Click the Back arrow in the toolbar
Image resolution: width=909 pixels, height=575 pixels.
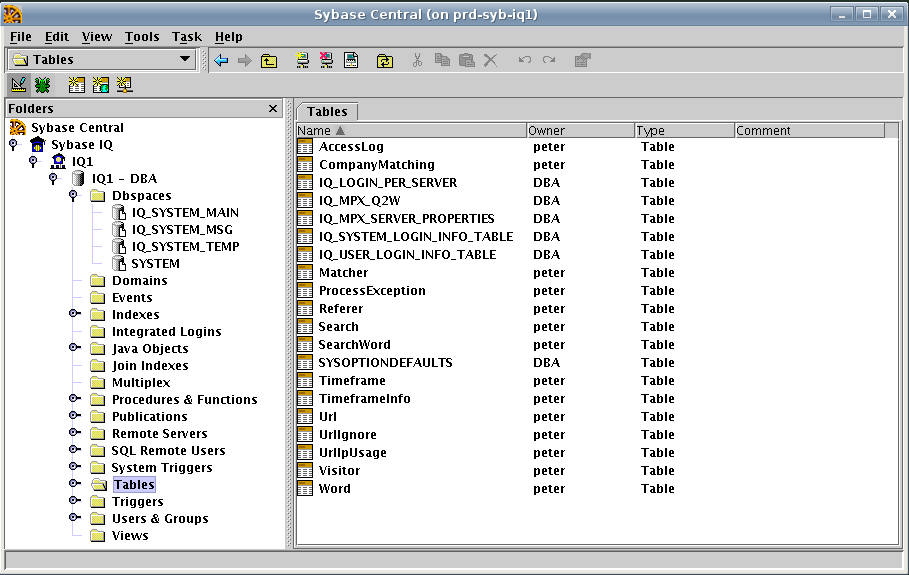pyautogui.click(x=221, y=60)
